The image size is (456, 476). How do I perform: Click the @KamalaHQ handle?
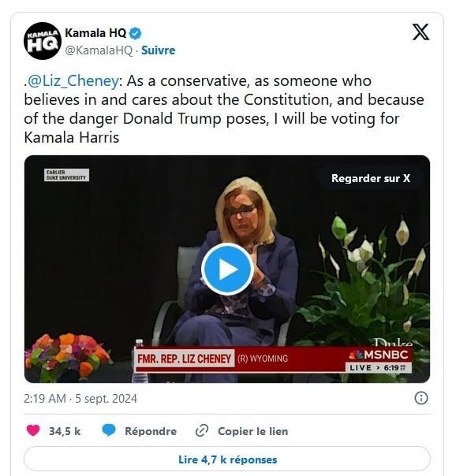(99, 50)
